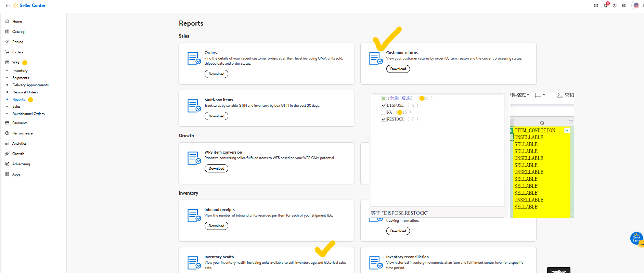Open the Performance sidebar item
644x273 pixels.
23,133
